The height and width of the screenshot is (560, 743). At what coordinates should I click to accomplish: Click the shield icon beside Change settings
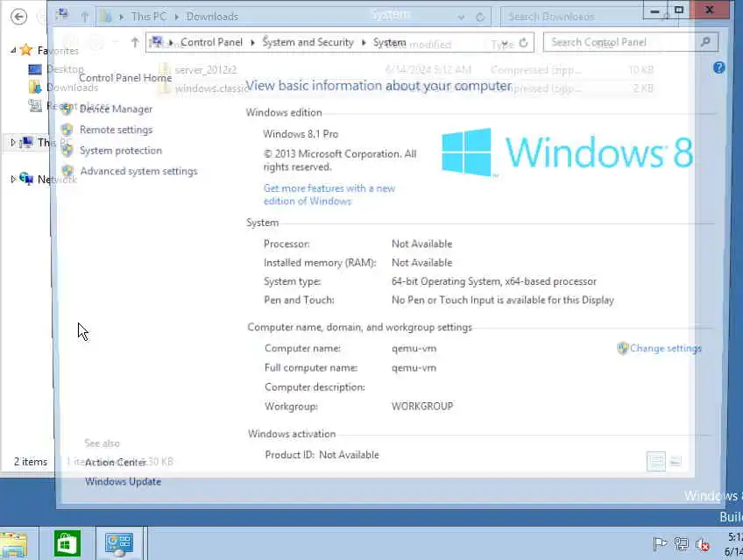coord(623,348)
